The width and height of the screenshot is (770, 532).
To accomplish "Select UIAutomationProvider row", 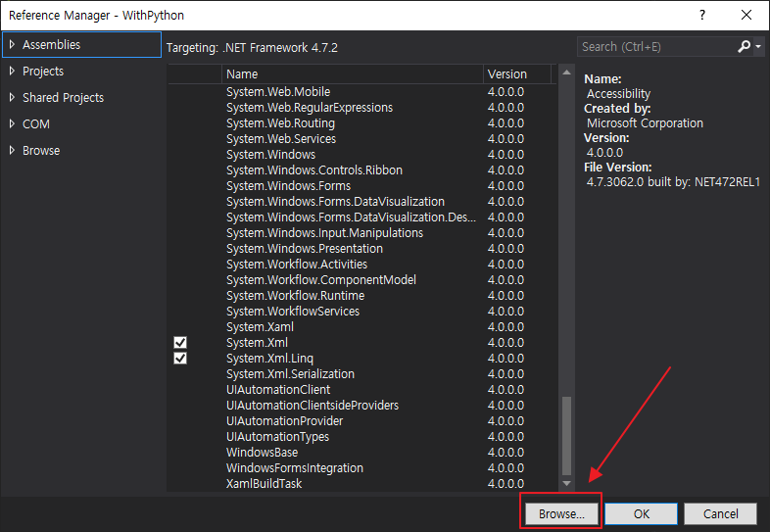I will point(361,421).
